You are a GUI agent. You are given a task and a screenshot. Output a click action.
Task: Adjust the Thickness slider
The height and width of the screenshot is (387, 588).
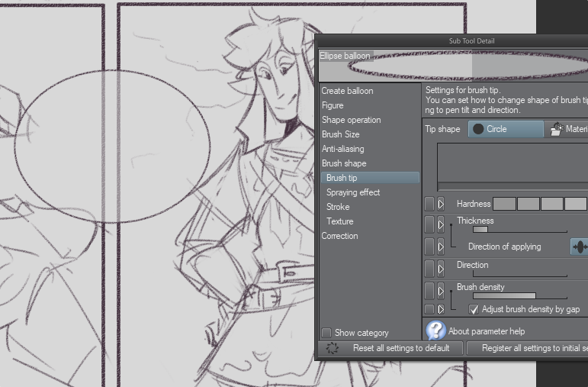[x=520, y=229]
